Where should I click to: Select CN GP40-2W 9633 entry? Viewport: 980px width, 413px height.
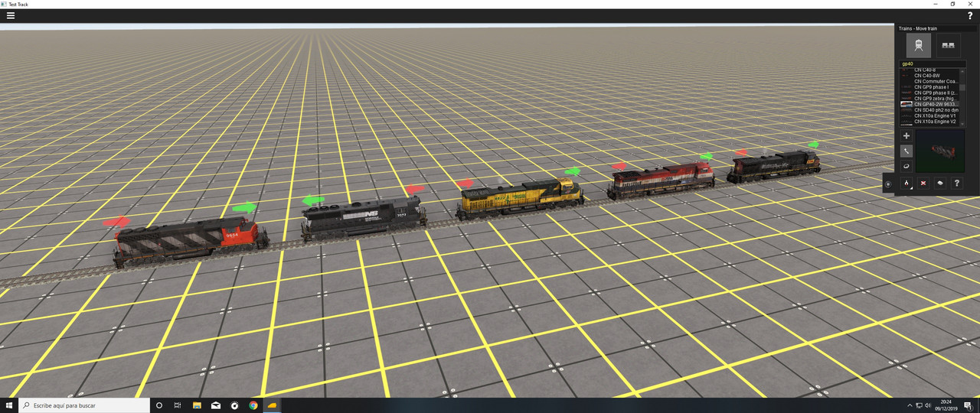click(929, 104)
